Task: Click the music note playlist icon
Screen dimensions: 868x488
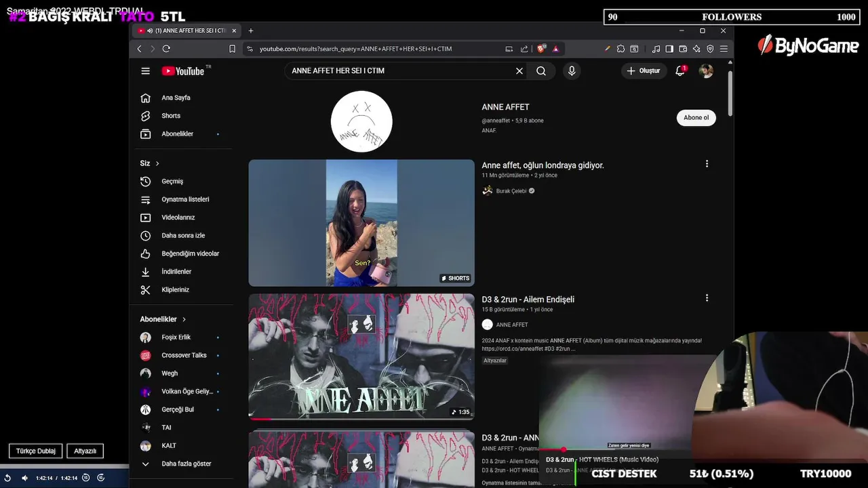Action: point(656,49)
